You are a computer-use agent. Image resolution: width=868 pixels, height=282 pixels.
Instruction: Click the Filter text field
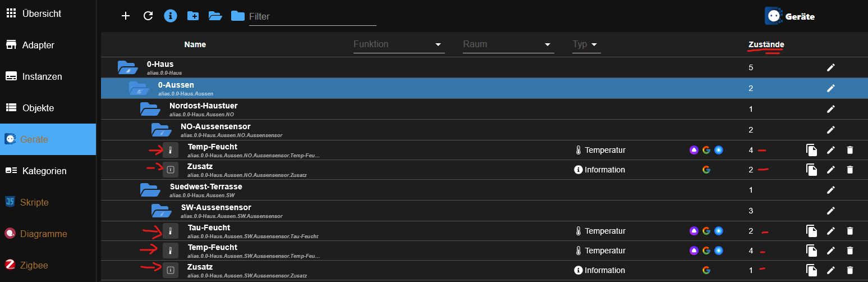[x=312, y=17]
